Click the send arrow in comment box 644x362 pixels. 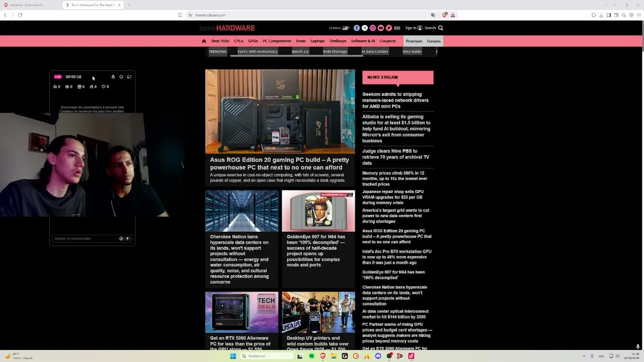tap(127, 239)
